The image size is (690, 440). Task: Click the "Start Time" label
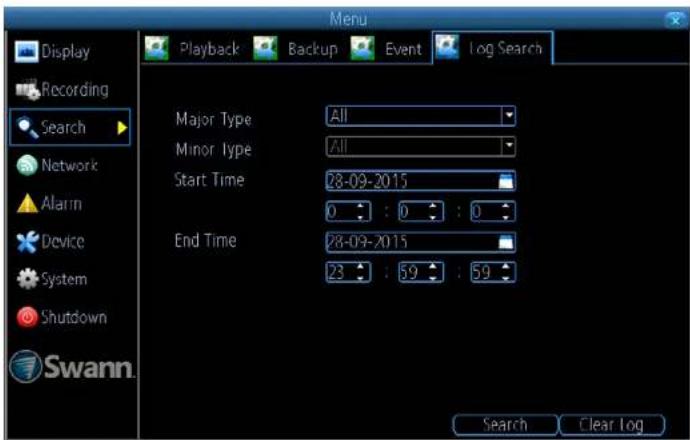(x=209, y=180)
